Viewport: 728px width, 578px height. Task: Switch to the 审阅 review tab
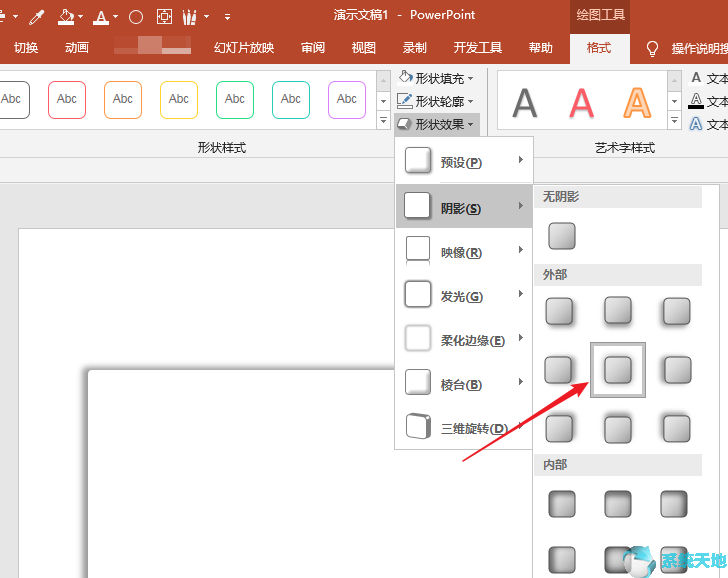(x=313, y=48)
